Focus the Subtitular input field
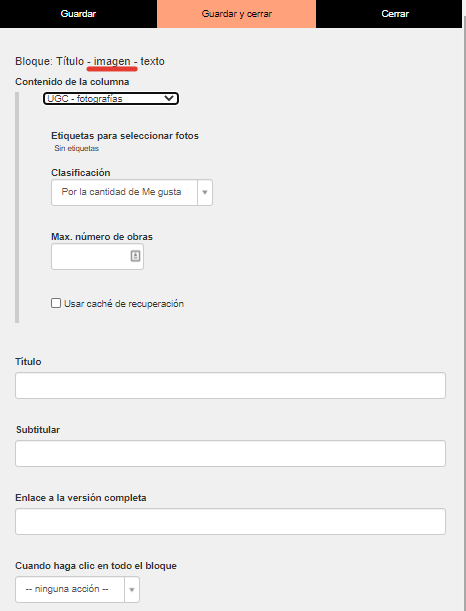The width and height of the screenshot is (466, 611). [x=230, y=454]
